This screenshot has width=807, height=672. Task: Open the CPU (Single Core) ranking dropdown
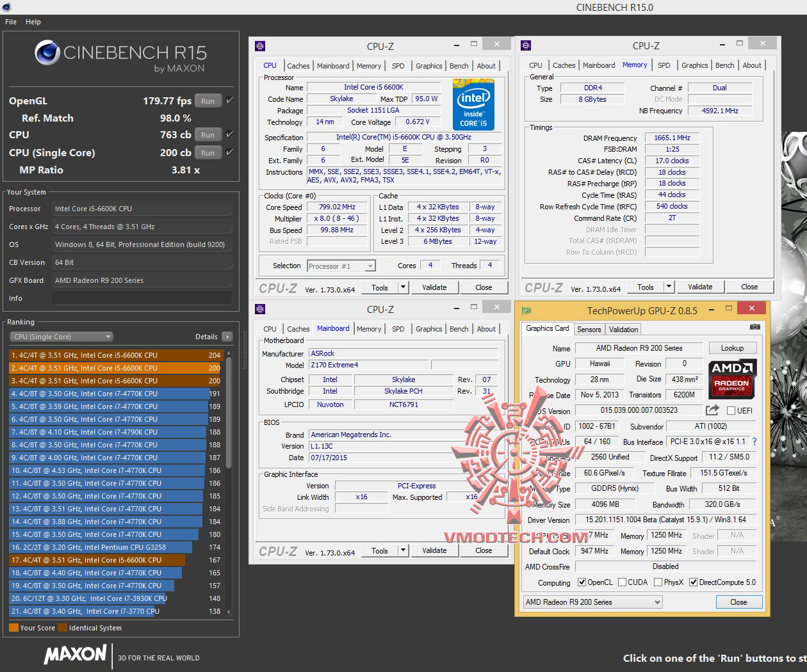pos(61,337)
